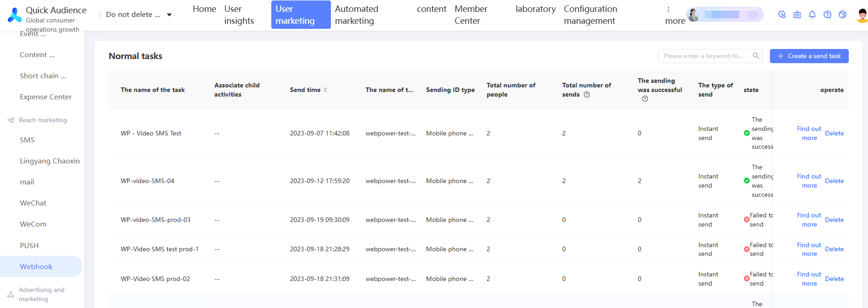868x308 pixels.
Task: Click the briefcase icon in the header
Action: pos(797,15)
